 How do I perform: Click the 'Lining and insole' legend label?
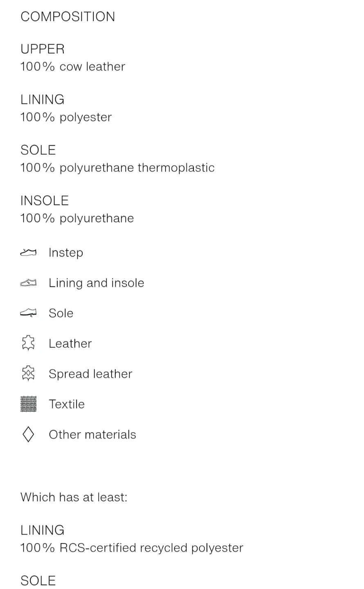point(97,283)
